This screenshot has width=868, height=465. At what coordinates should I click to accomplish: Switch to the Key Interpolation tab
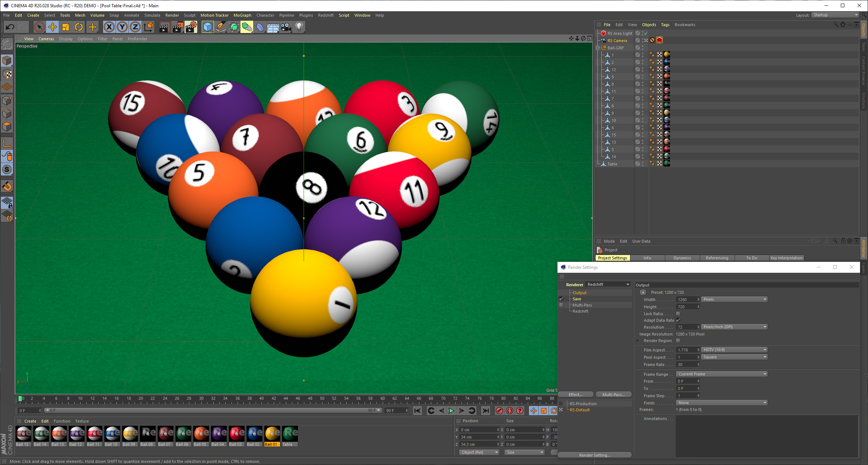pos(786,258)
